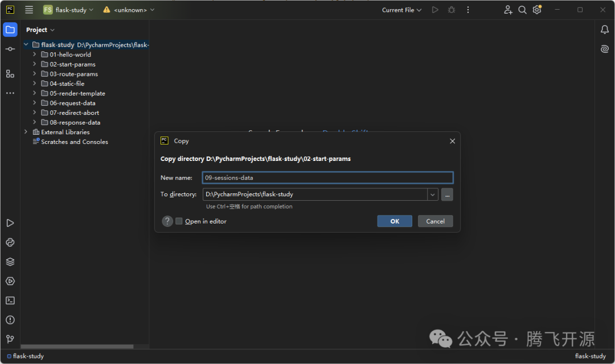Open the AI Assistant spiral icon
This screenshot has height=364, width=615.
[x=605, y=48]
